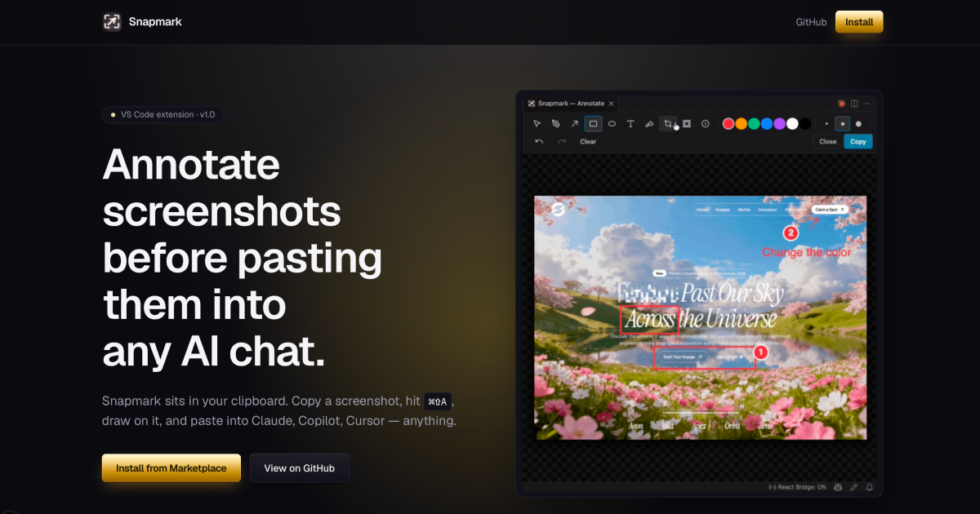
Task: Click the numbered step badge tool
Action: pyautogui.click(x=706, y=123)
